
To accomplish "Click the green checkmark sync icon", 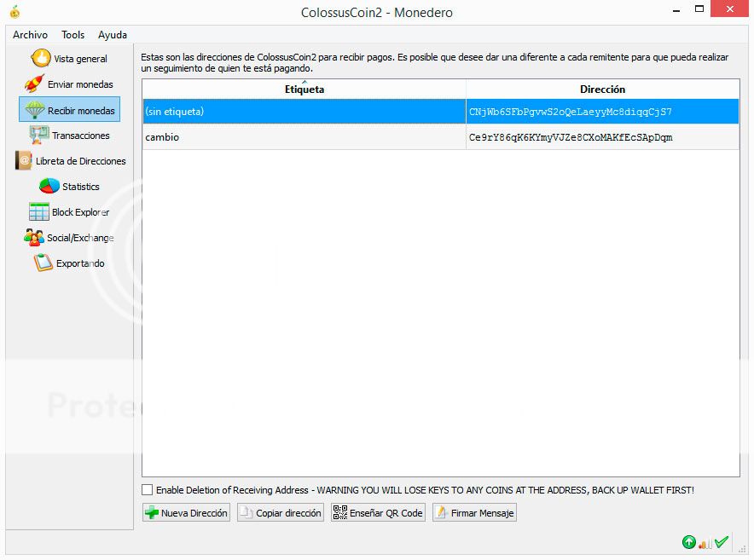I will coord(722,542).
